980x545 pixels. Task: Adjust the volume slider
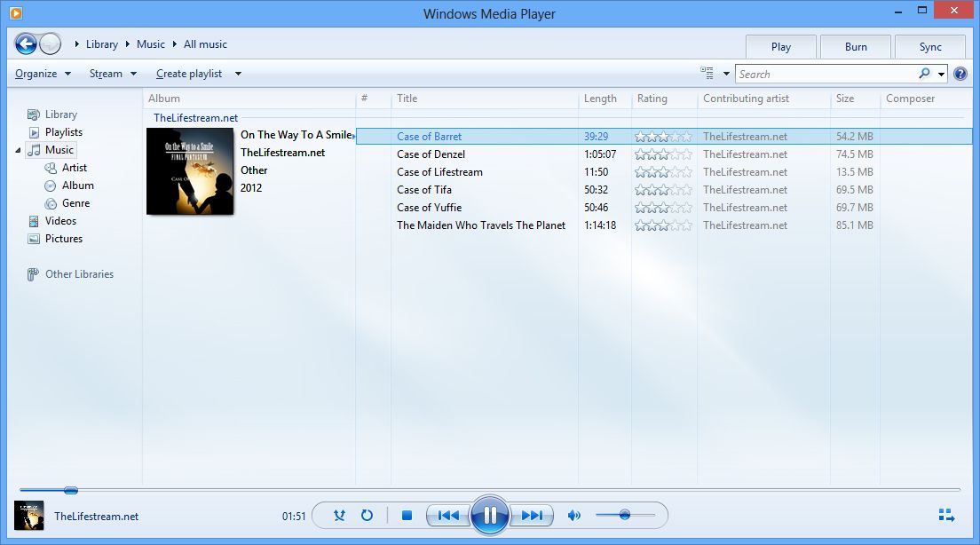[625, 515]
